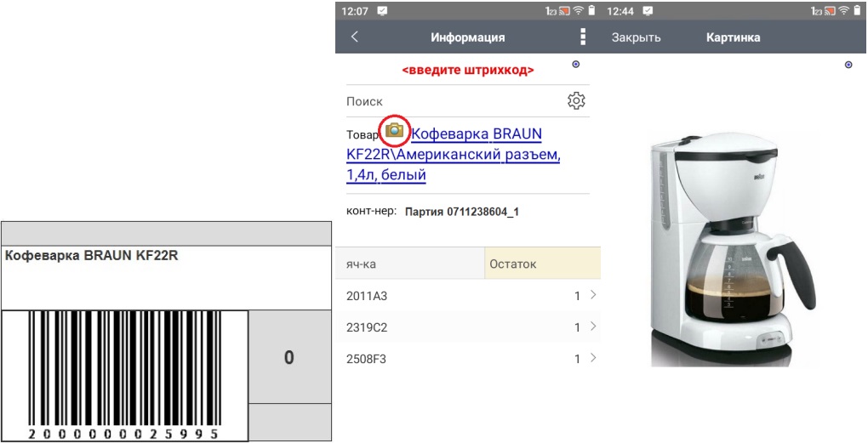Expand the chevron of cell 2011A3
868x443 pixels.
coord(593,295)
